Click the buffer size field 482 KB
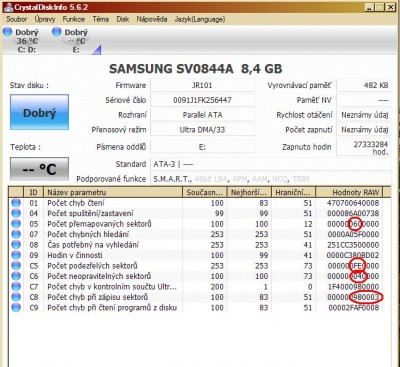Viewport: 400px width, 367px height. [x=364, y=85]
